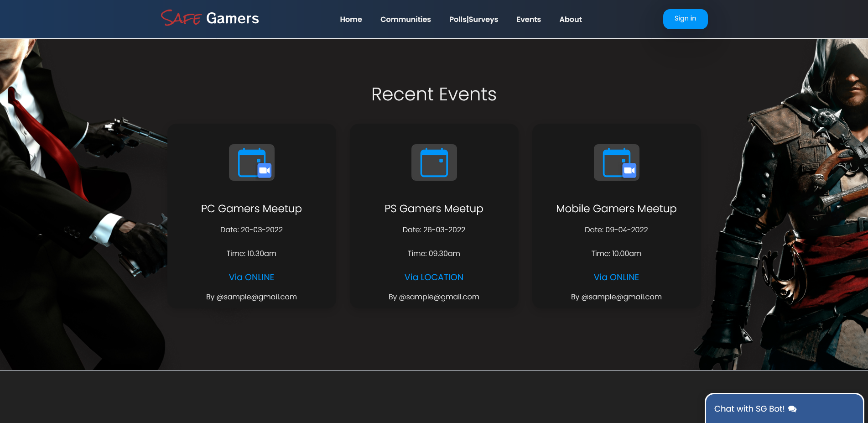
Task: Navigate to the Communities page
Action: tap(405, 19)
